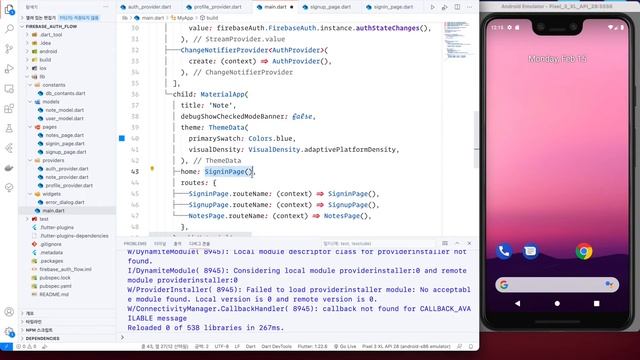This screenshot has width=640, height=360.
Task: Expand the build folder
Action: 45,60
